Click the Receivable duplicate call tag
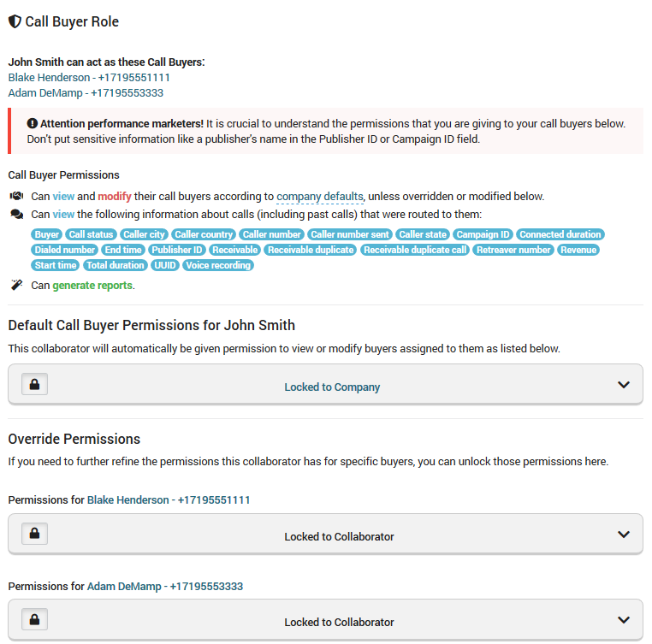 click(x=415, y=250)
